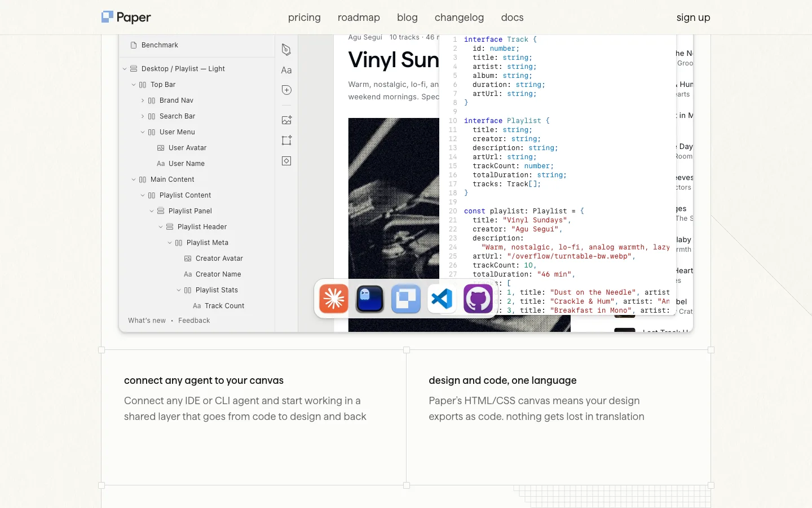Expand the Brand Nav layer
This screenshot has width=812, height=508.
pos(143,100)
